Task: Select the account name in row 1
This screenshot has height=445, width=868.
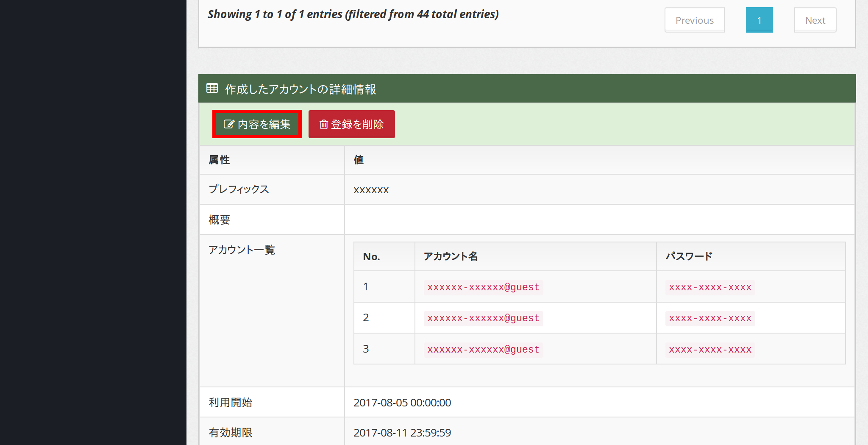Action: click(x=483, y=287)
